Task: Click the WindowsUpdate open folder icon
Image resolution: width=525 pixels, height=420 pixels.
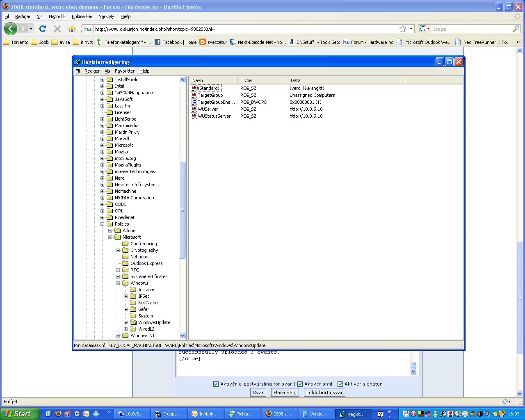Action: tap(133, 322)
